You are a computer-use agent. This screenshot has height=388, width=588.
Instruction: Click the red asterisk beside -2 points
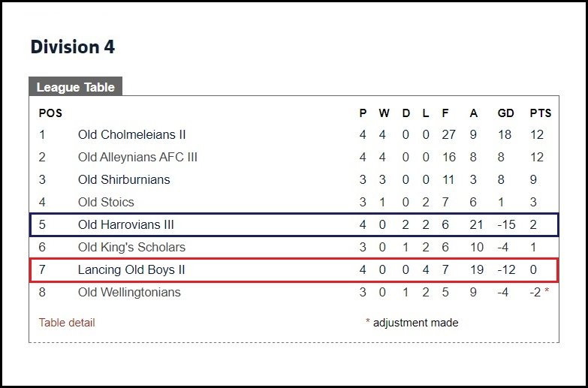pyautogui.click(x=547, y=291)
